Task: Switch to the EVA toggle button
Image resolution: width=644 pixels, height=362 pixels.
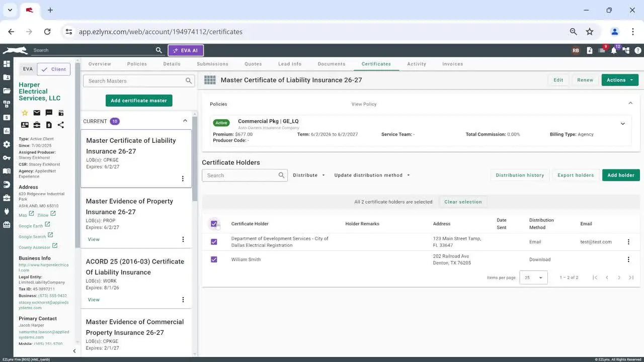Action: tap(28, 69)
